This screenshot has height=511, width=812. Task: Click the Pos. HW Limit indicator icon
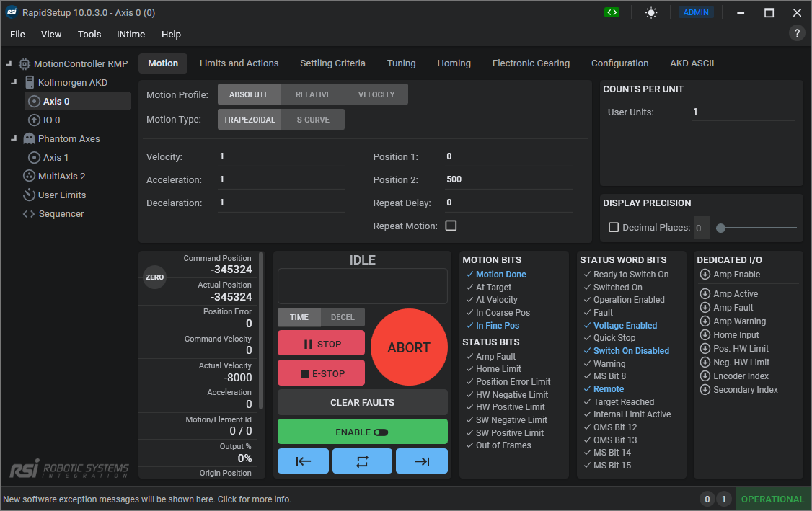point(705,348)
